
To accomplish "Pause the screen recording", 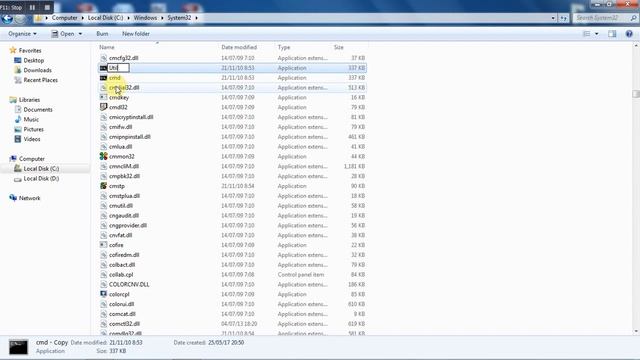I will [x=32, y=7].
